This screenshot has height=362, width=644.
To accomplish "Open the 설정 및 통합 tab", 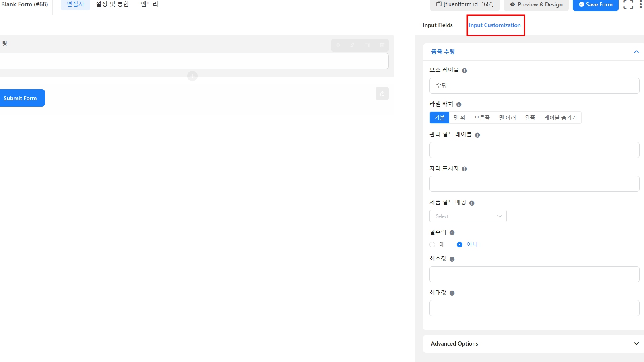I will click(x=112, y=4).
